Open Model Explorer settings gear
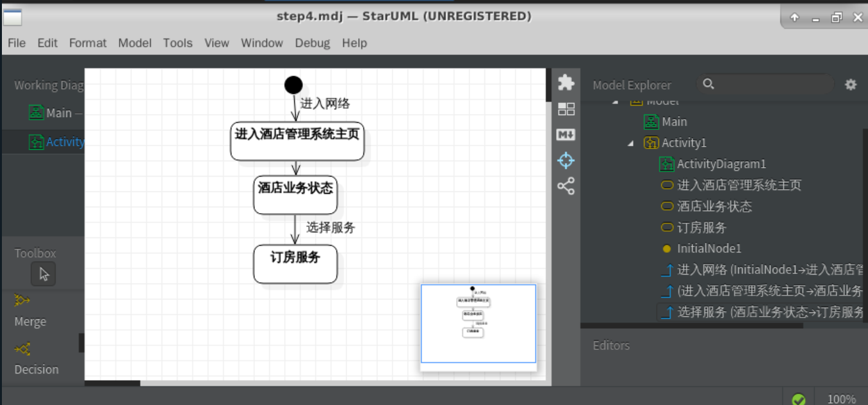This screenshot has width=868, height=405. (851, 84)
